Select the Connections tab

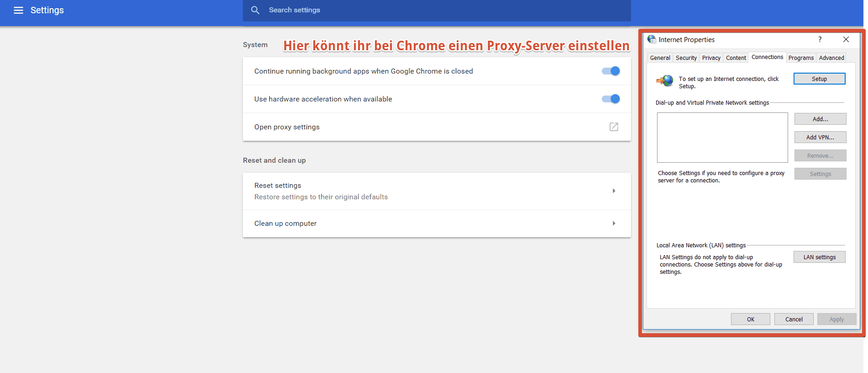click(x=767, y=57)
